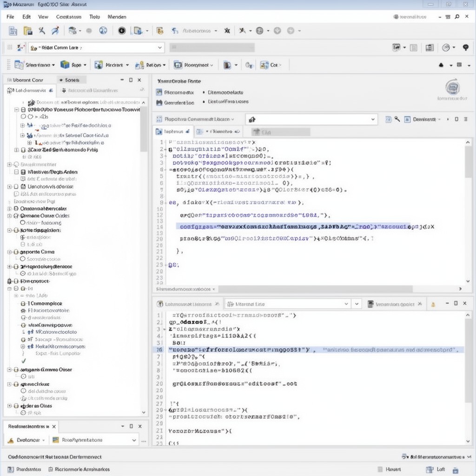This screenshot has width=476, height=476.
Task: Select the Iephmus editor tab
Action: 173,132
